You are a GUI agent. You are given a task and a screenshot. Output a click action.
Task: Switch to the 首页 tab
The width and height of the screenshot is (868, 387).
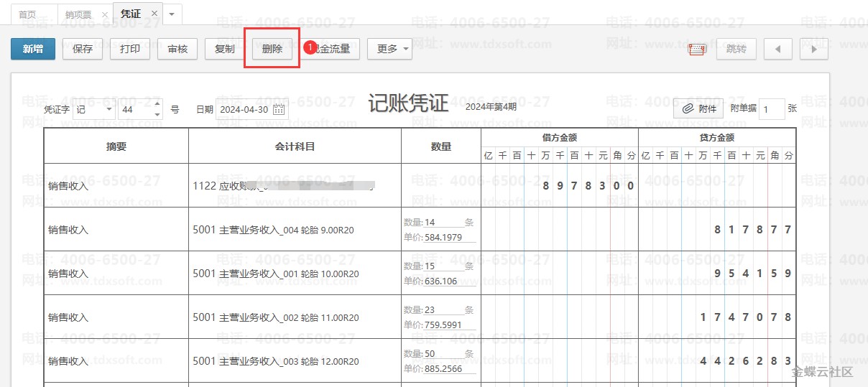27,14
